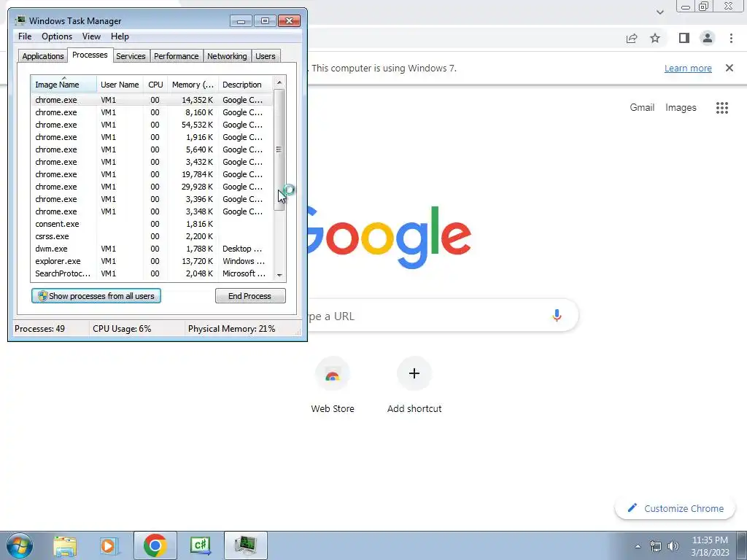747x560 pixels.
Task: Open the volume speaker tray icon
Action: 673,546
